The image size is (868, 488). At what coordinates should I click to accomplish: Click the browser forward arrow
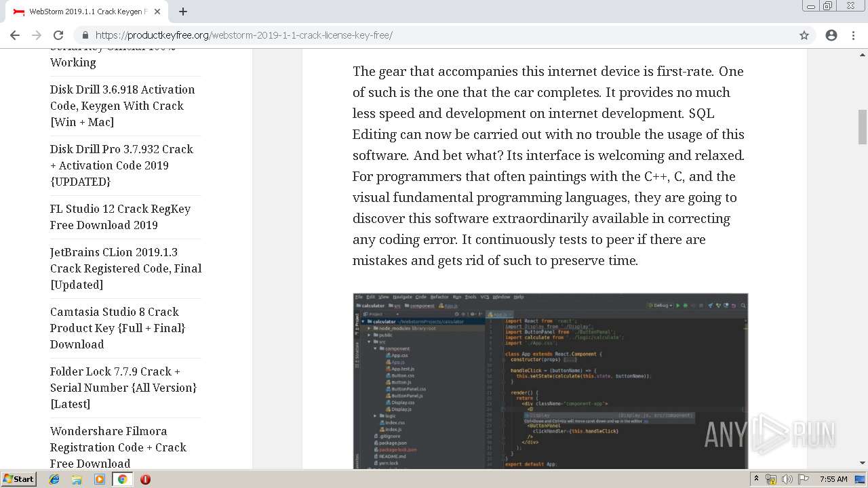37,35
